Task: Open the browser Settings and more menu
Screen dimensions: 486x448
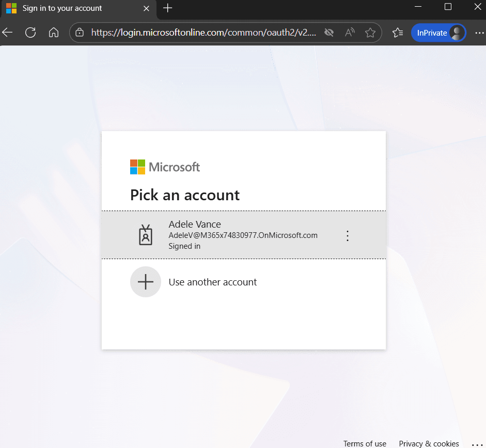Action: [x=479, y=33]
